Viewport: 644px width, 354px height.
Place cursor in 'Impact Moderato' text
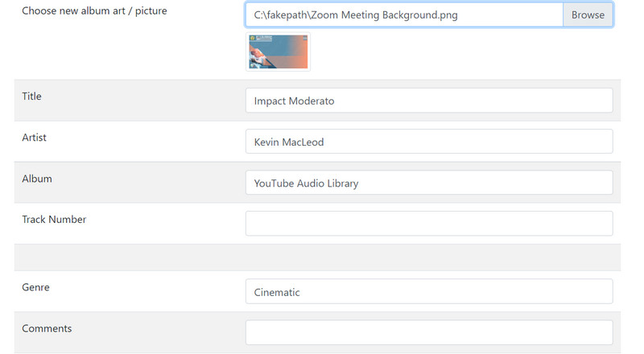(x=294, y=101)
